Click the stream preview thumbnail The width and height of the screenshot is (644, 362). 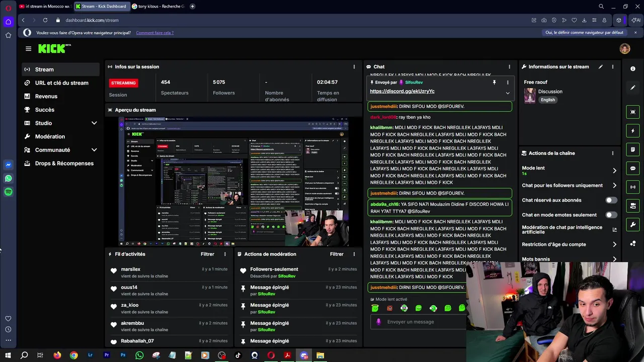pyautogui.click(x=233, y=182)
